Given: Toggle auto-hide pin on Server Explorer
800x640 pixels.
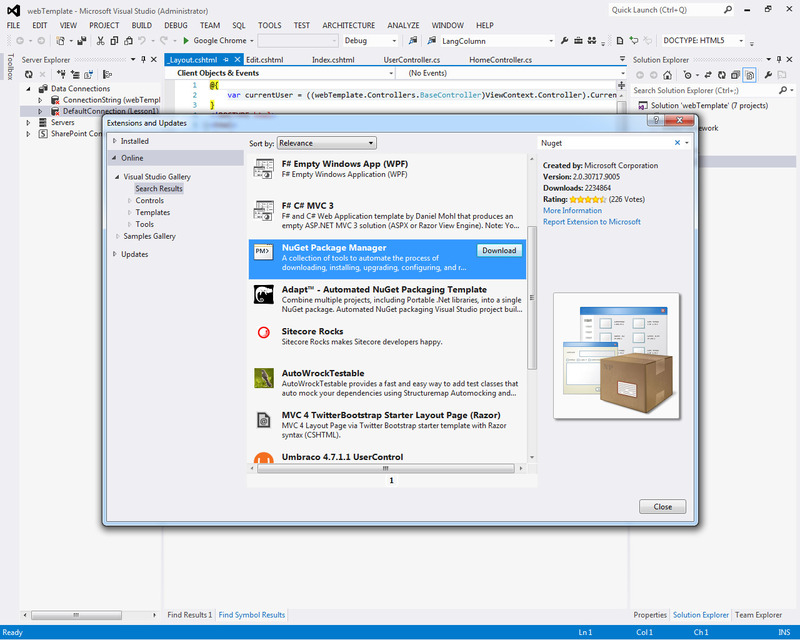Looking at the screenshot, I should (x=143, y=60).
